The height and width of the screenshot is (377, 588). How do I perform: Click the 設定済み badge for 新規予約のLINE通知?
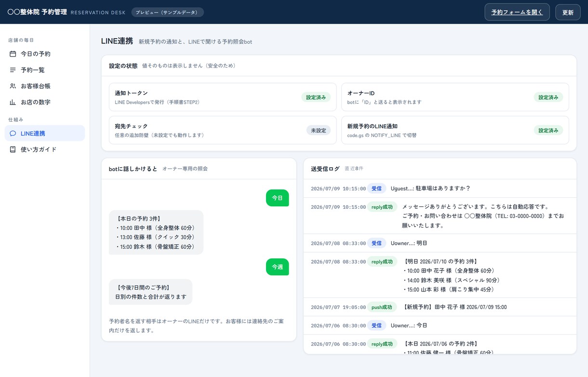[x=548, y=130]
